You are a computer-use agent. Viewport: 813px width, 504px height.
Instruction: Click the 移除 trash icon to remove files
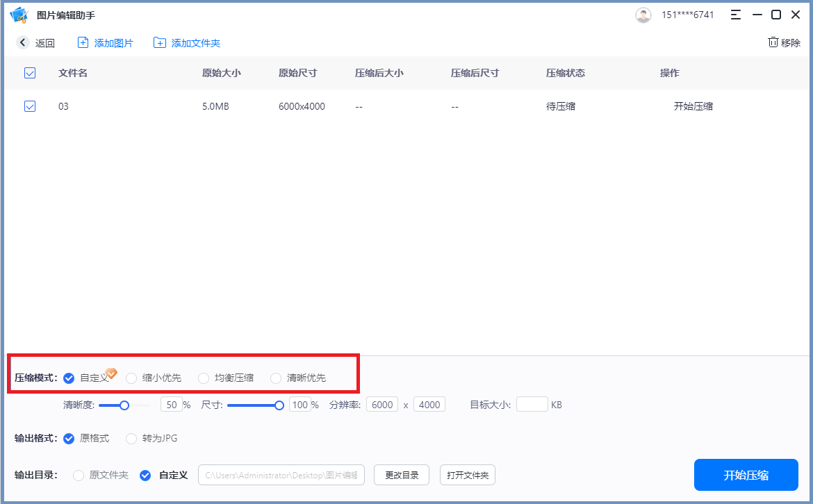[x=773, y=42]
